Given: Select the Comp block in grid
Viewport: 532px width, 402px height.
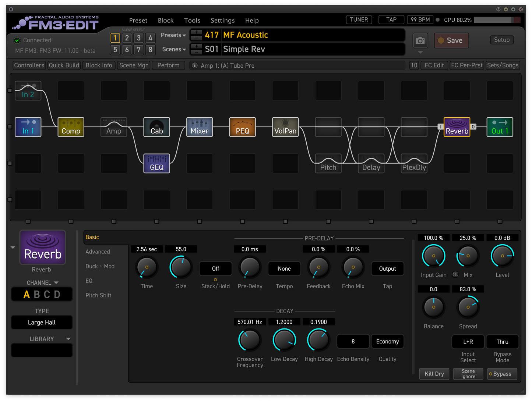Looking at the screenshot, I should pos(71,127).
